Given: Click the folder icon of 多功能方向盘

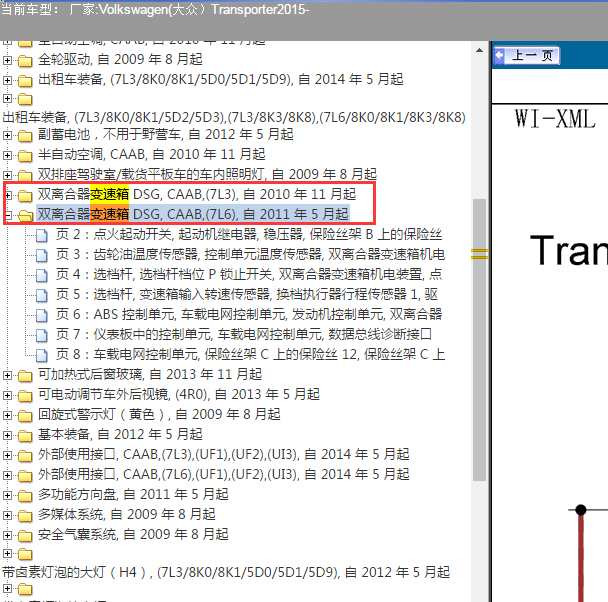Looking at the screenshot, I should click(x=25, y=496).
